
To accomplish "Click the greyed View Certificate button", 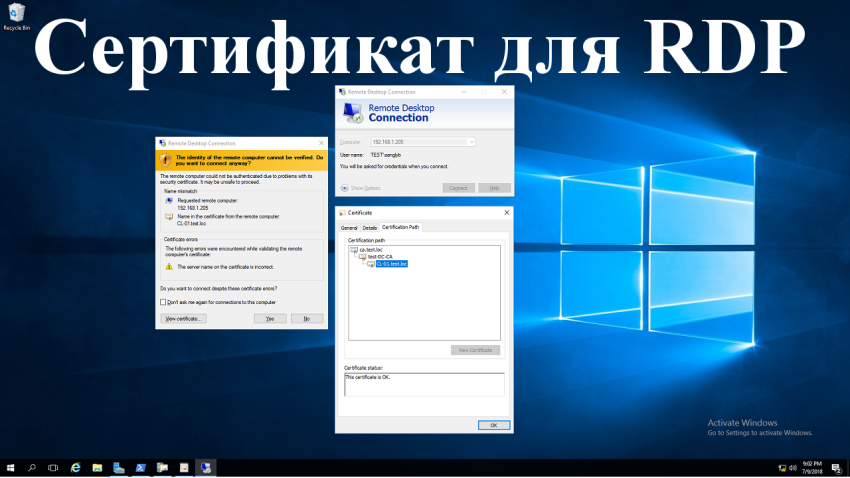I will (475, 350).
